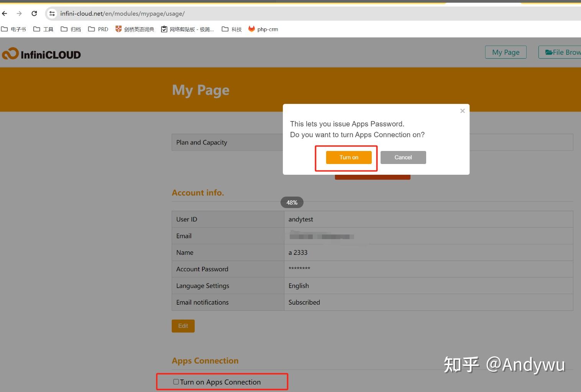581x392 pixels.
Task: Click the File Browser folder icon button
Action: [549, 52]
